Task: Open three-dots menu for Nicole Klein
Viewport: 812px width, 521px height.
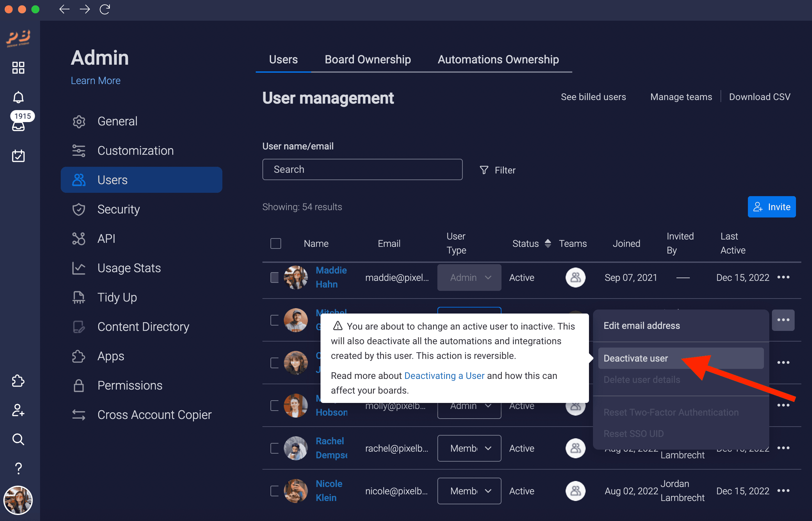Action: click(783, 491)
